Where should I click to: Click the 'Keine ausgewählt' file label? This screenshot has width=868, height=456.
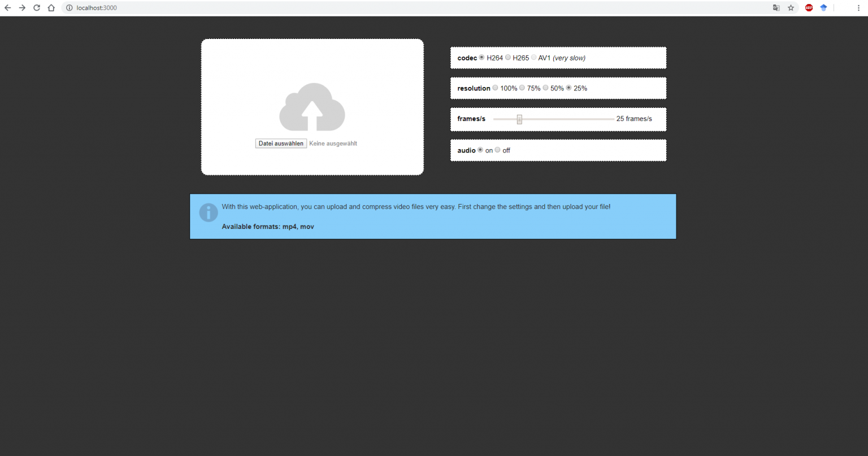(333, 144)
